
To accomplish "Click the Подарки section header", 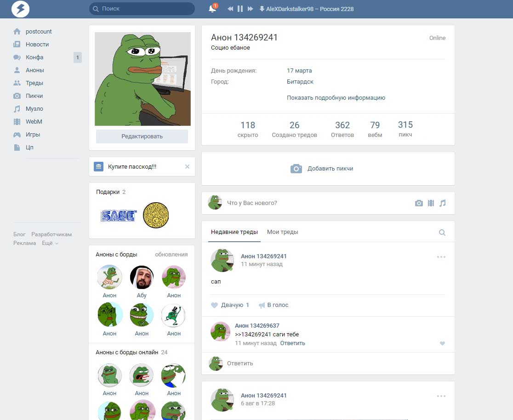I will tap(111, 192).
